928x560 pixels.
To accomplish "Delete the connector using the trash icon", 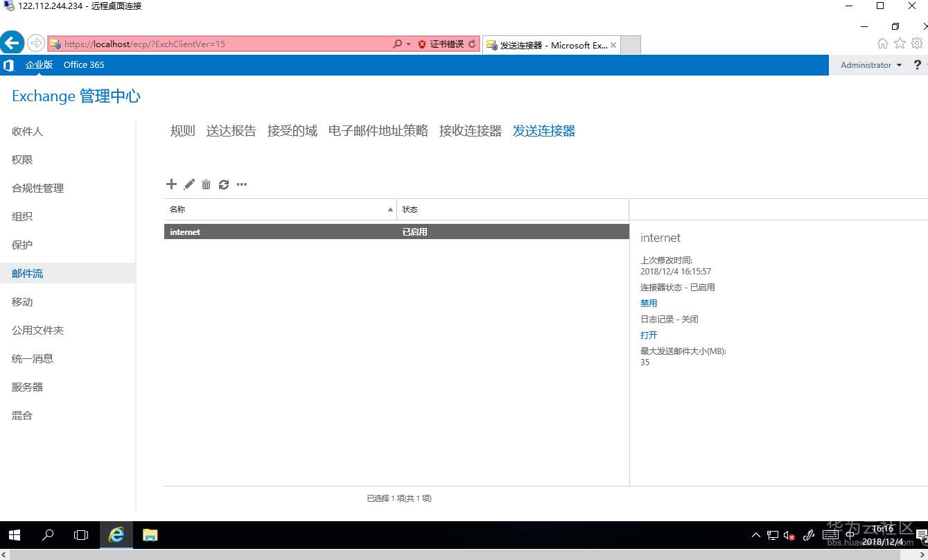I will click(206, 184).
